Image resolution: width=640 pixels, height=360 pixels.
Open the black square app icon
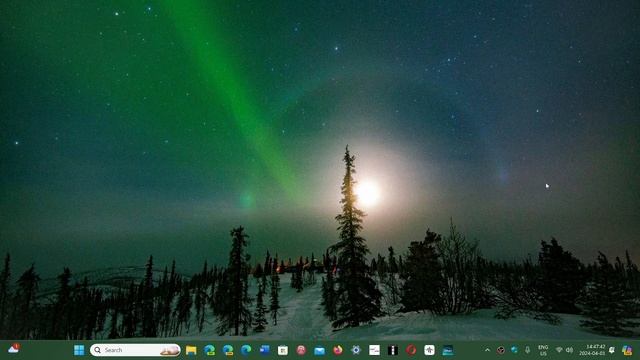393,350
